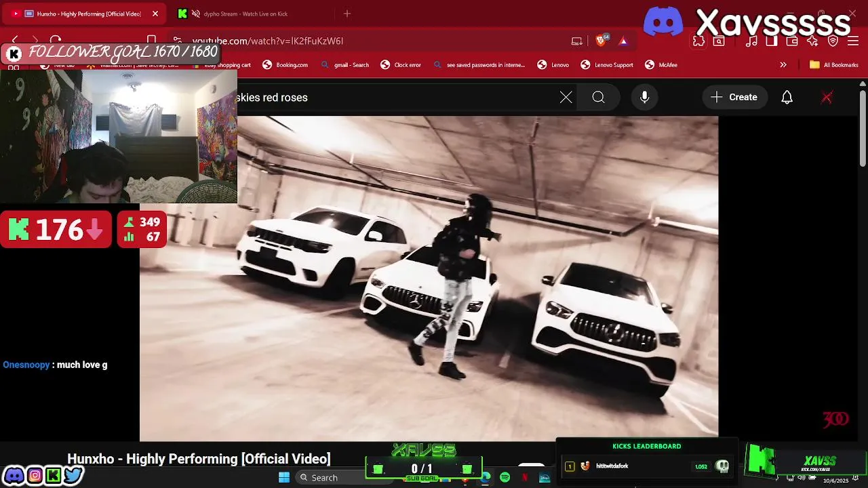Open the YouTube Create button

tap(734, 98)
